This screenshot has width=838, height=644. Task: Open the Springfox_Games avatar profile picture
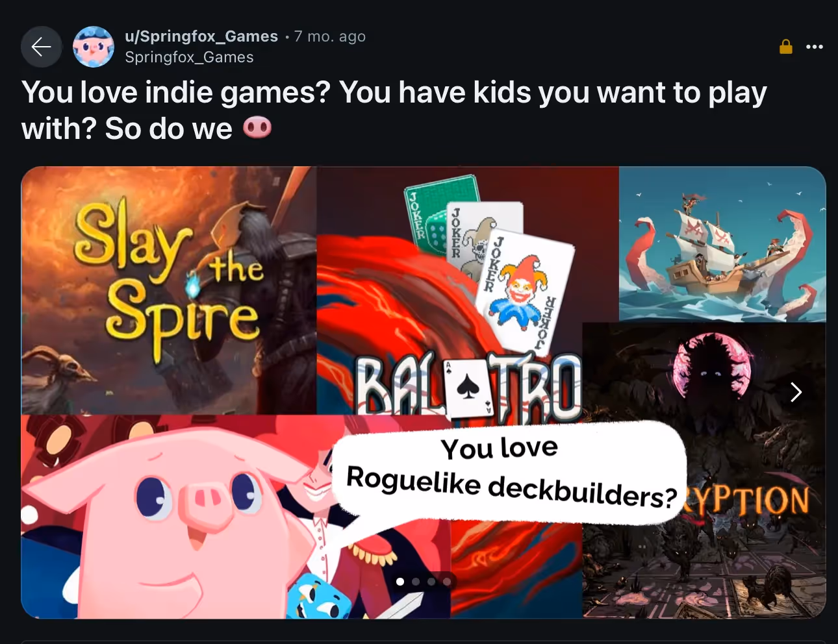coord(94,47)
